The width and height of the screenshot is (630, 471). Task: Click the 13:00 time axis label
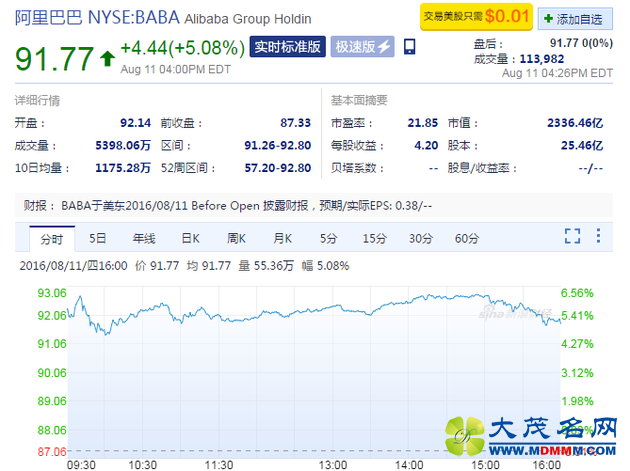[x=333, y=465]
